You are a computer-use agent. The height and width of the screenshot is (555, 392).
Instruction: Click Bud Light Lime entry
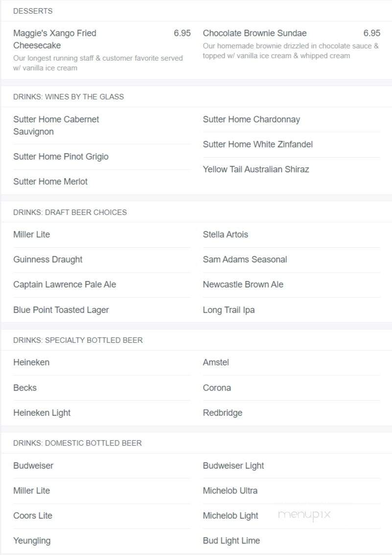[231, 540]
